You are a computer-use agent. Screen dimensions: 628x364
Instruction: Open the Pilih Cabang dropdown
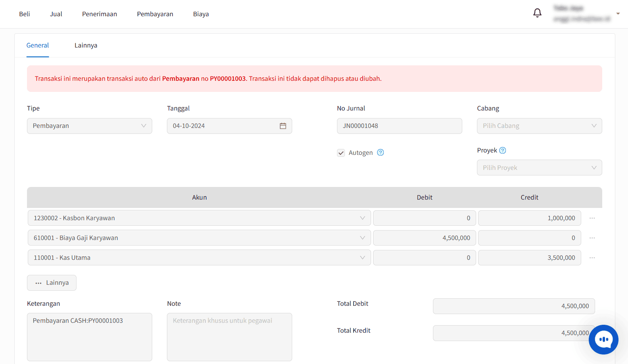click(539, 126)
